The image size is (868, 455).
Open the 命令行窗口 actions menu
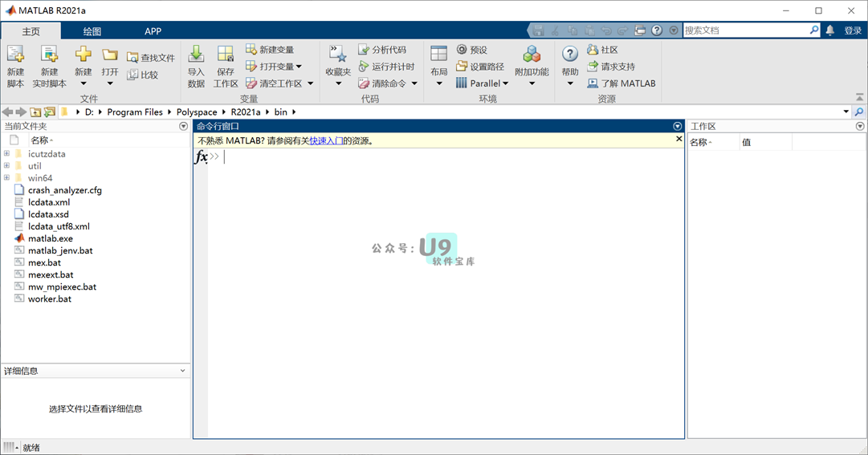677,126
